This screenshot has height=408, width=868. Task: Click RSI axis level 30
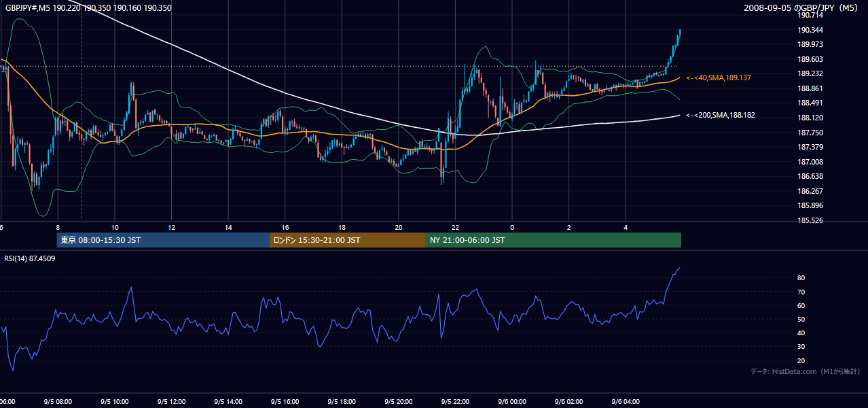801,347
